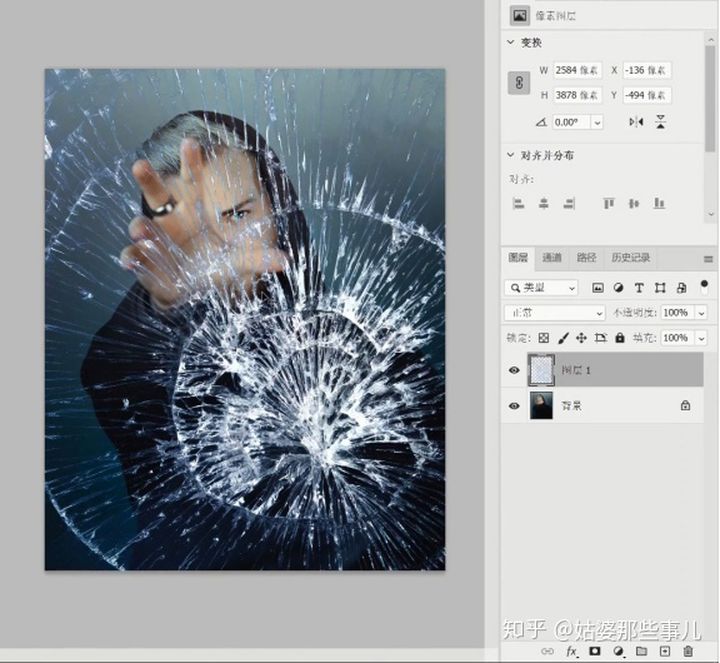Click the pixel layer icon in Properties
The width and height of the screenshot is (720, 663).
click(519, 16)
